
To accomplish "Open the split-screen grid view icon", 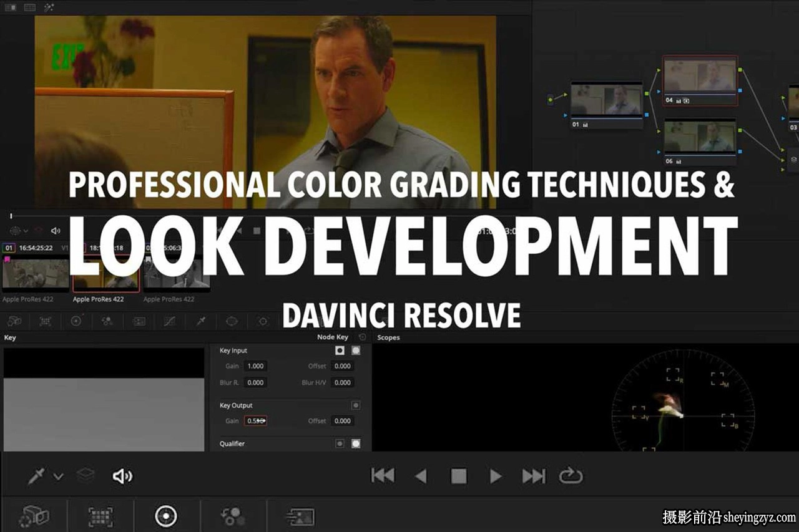I will (x=29, y=7).
